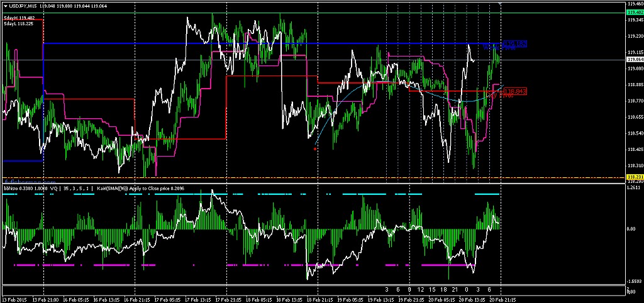Click the chart shift marker triangle at top
This screenshot has height=303, width=644.
[x=500, y=4]
